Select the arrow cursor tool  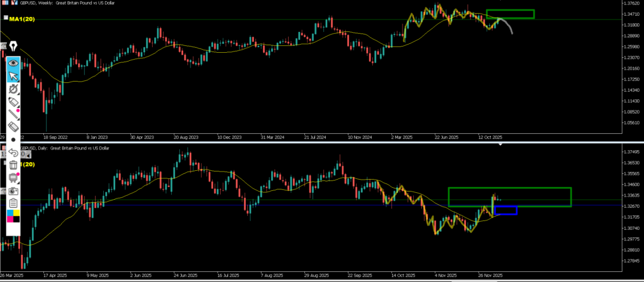pos(13,76)
